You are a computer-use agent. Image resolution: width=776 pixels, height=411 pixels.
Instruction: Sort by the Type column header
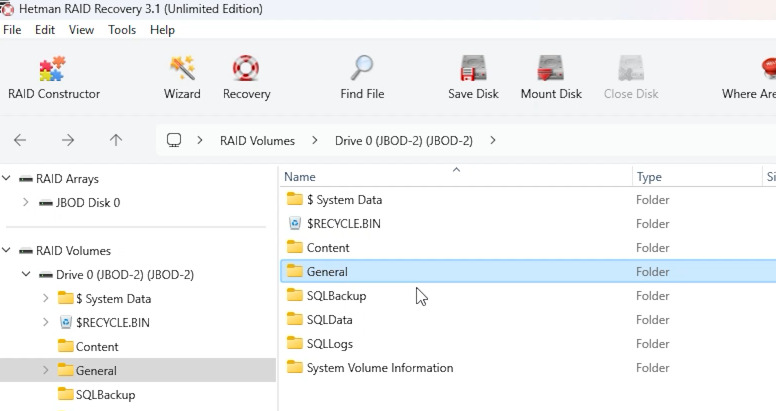pyautogui.click(x=697, y=176)
